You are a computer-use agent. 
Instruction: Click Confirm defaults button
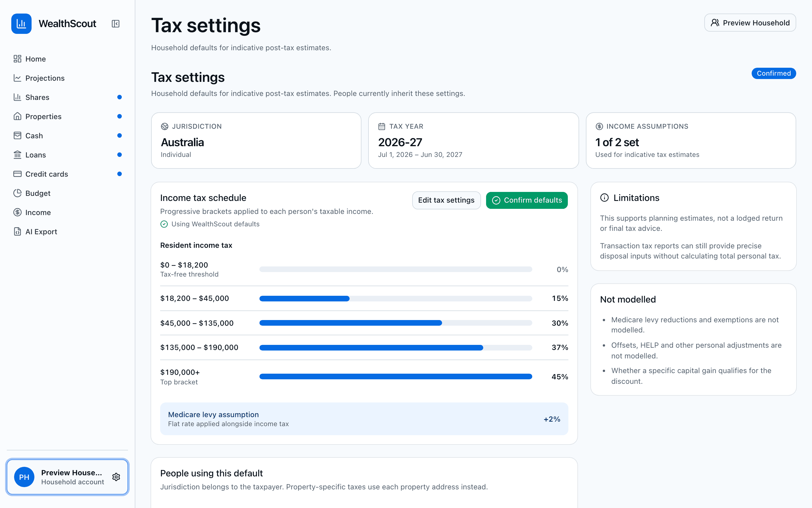527,200
